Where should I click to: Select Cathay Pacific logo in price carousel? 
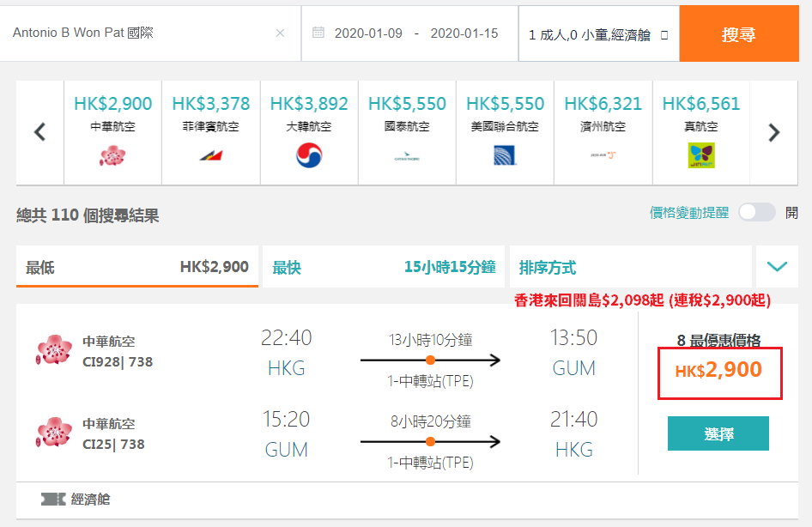pos(407,156)
